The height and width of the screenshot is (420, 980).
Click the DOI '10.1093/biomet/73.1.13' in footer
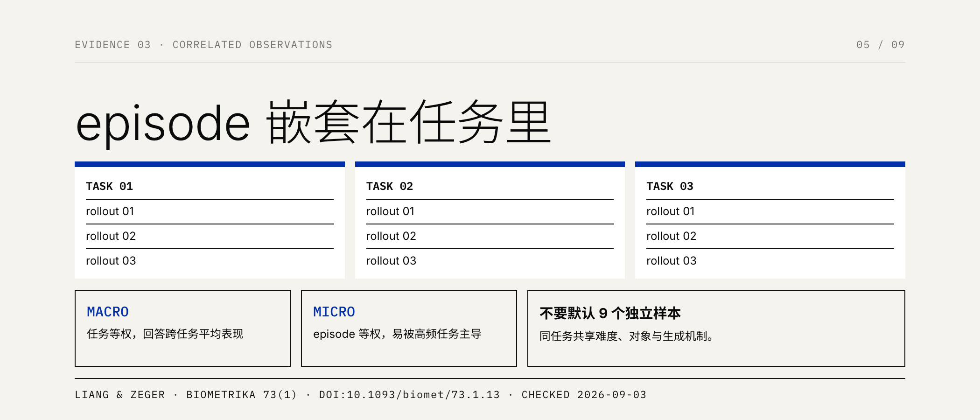[423, 395]
